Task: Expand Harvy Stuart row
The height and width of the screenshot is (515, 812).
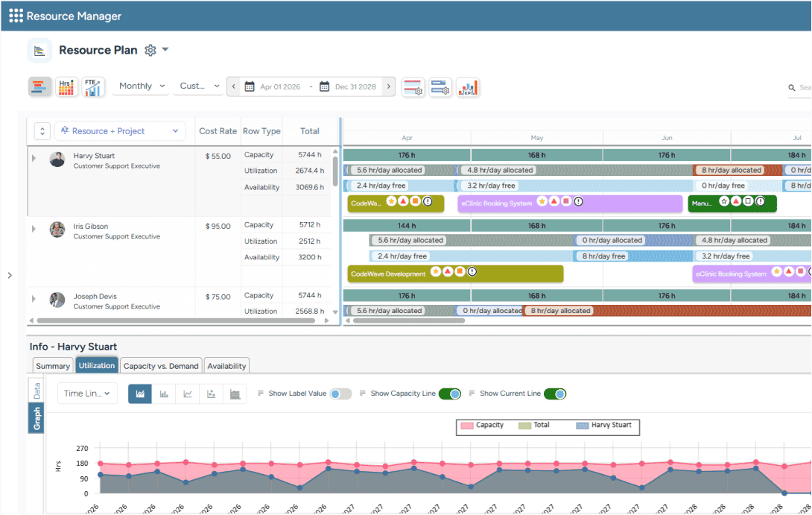Action: [x=34, y=158]
